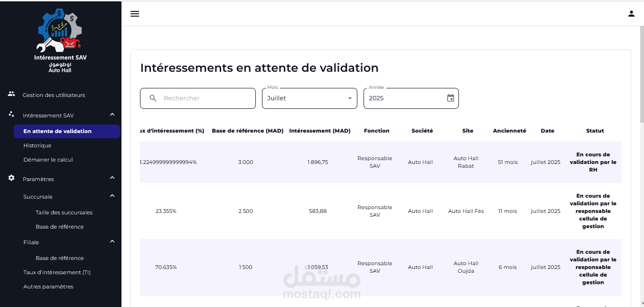The width and height of the screenshot is (644, 307).
Task: Select Démarrer le calcul in the sidebar
Action: pyautogui.click(x=48, y=160)
